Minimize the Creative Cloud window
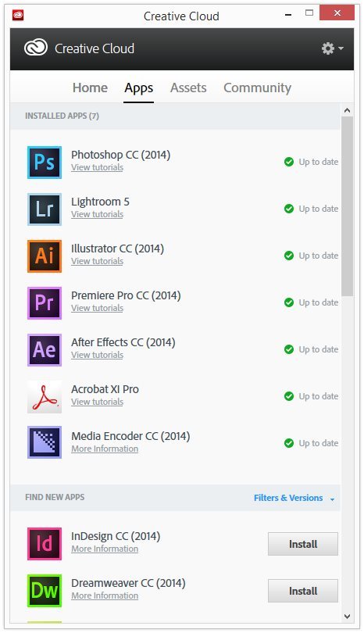The height and width of the screenshot is (633, 364). [x=288, y=15]
